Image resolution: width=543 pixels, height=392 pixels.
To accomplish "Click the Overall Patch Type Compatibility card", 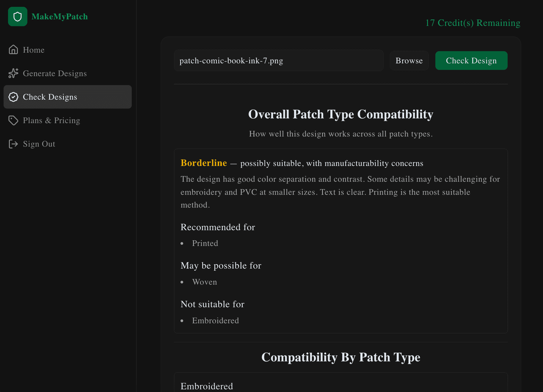I will click(x=341, y=241).
